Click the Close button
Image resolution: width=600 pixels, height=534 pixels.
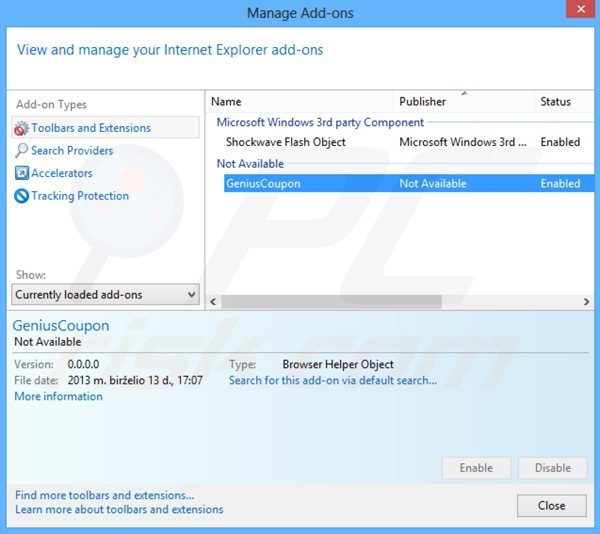click(551, 505)
